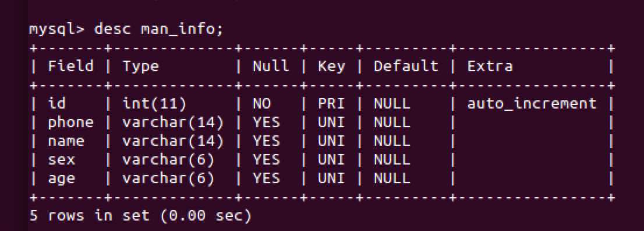Click the 'desc man_info;' command text
The width and height of the screenshot is (644, 231).
tap(158, 30)
